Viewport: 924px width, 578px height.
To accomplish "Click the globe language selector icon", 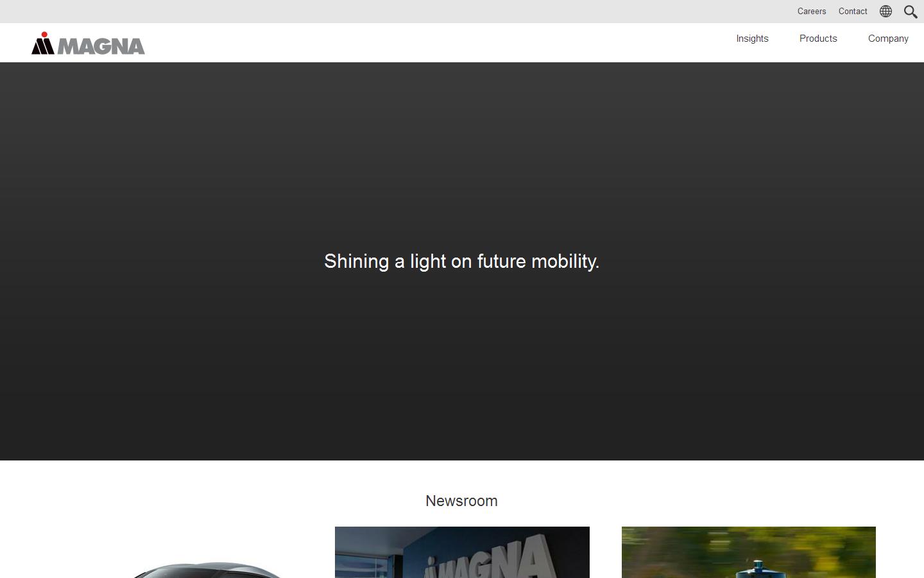I will point(886,12).
